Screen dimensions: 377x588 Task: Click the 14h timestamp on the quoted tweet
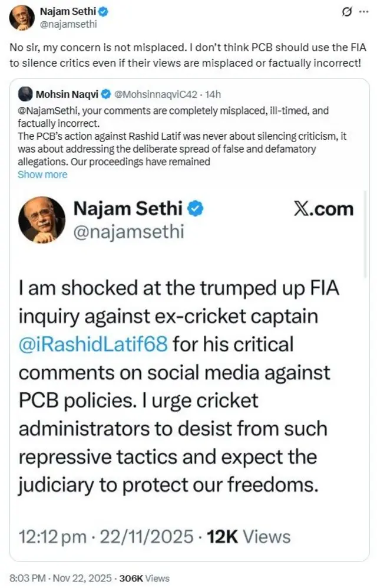(212, 94)
